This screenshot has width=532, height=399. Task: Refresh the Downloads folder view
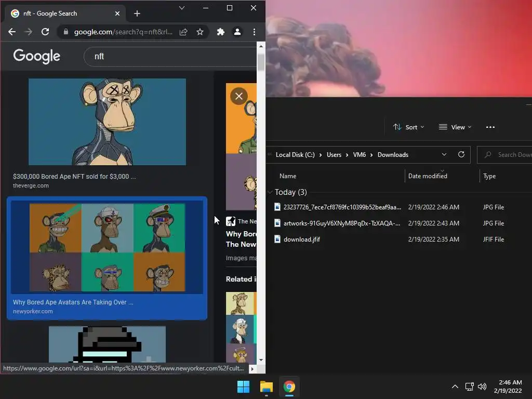(461, 155)
